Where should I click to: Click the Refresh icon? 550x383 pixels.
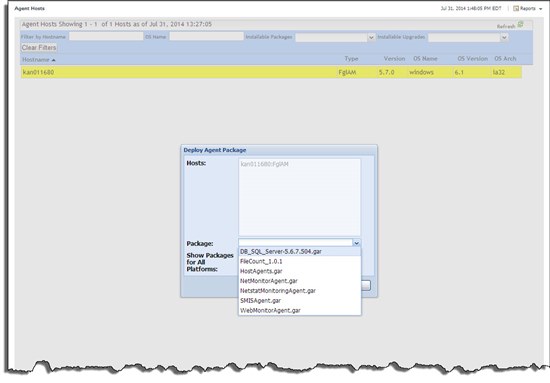tap(521, 24)
